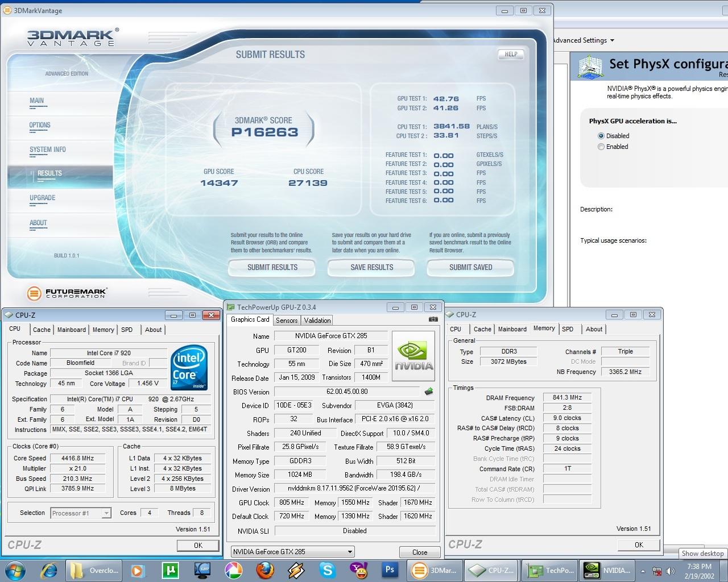Click OK in left CPU-Z window
Screen dimensions: 728x582
coord(198,545)
